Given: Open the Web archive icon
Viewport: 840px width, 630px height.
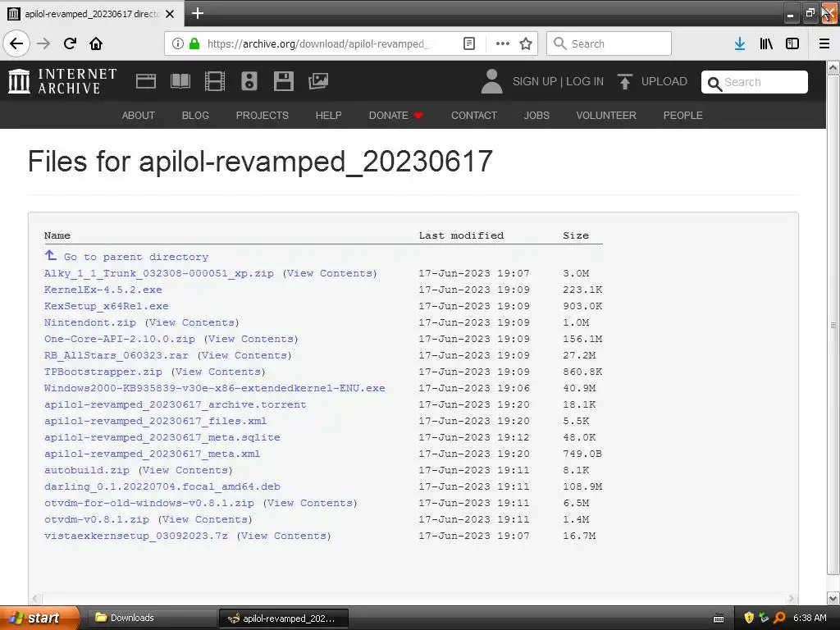Looking at the screenshot, I should 146,81.
